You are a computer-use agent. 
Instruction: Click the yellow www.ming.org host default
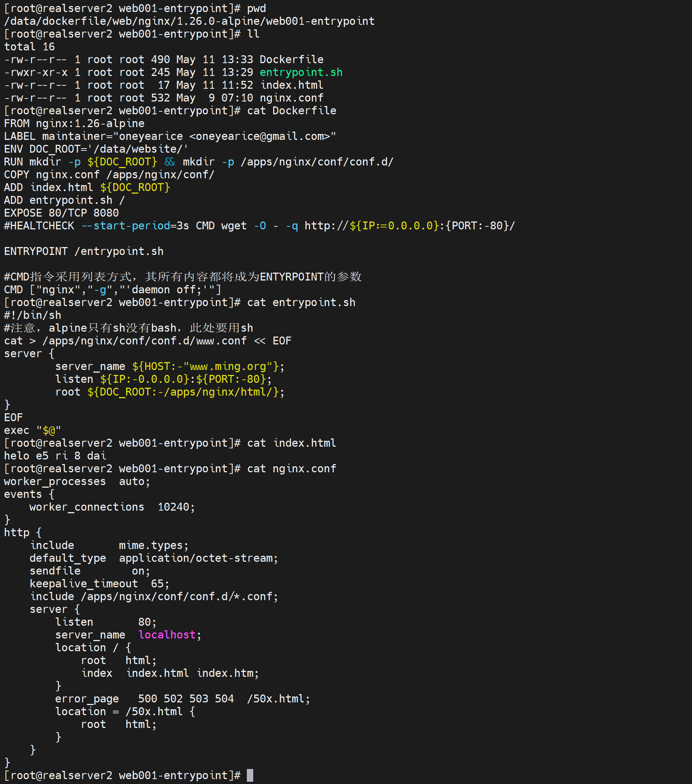click(228, 366)
